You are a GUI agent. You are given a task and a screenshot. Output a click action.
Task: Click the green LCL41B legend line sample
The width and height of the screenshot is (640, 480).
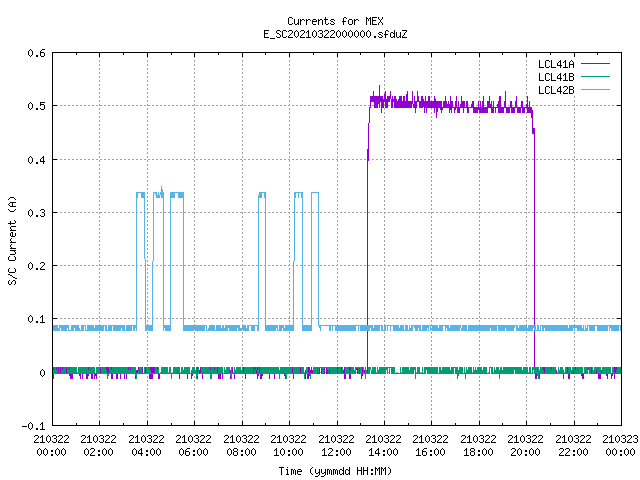pos(595,77)
